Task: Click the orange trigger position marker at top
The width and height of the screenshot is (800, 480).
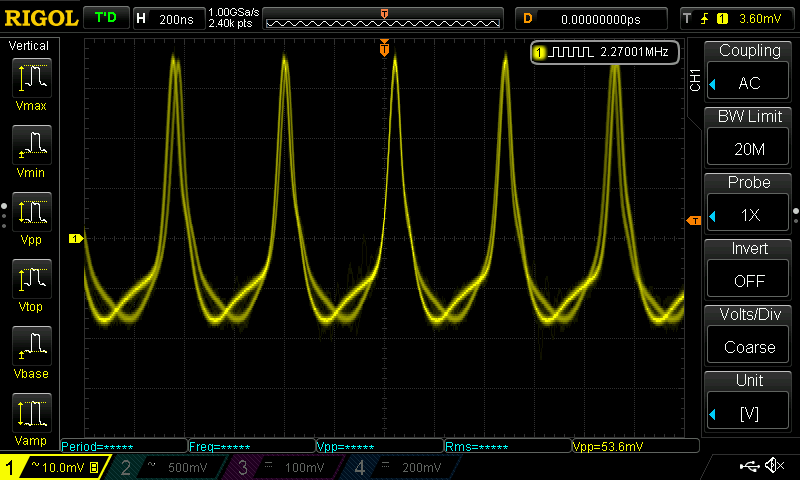Action: pyautogui.click(x=384, y=48)
